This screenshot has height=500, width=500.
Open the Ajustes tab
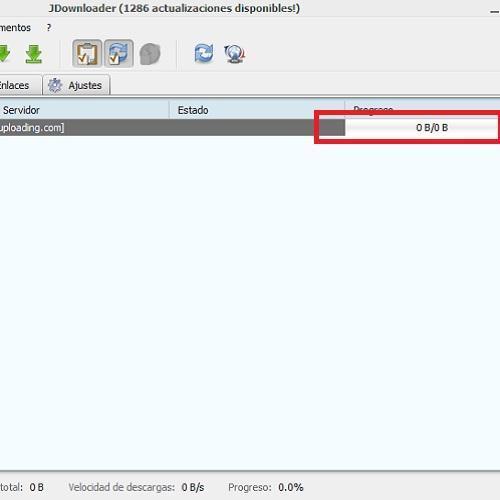point(76,85)
